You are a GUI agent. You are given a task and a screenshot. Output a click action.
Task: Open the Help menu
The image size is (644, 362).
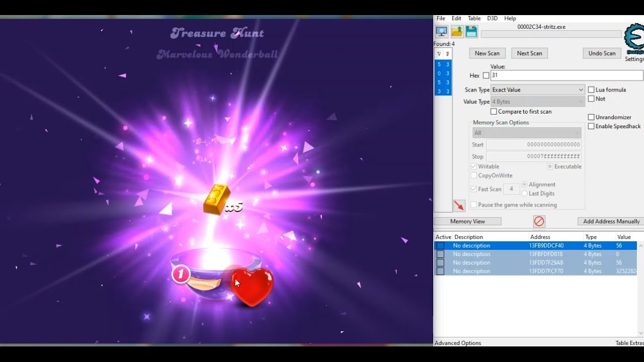coord(510,18)
